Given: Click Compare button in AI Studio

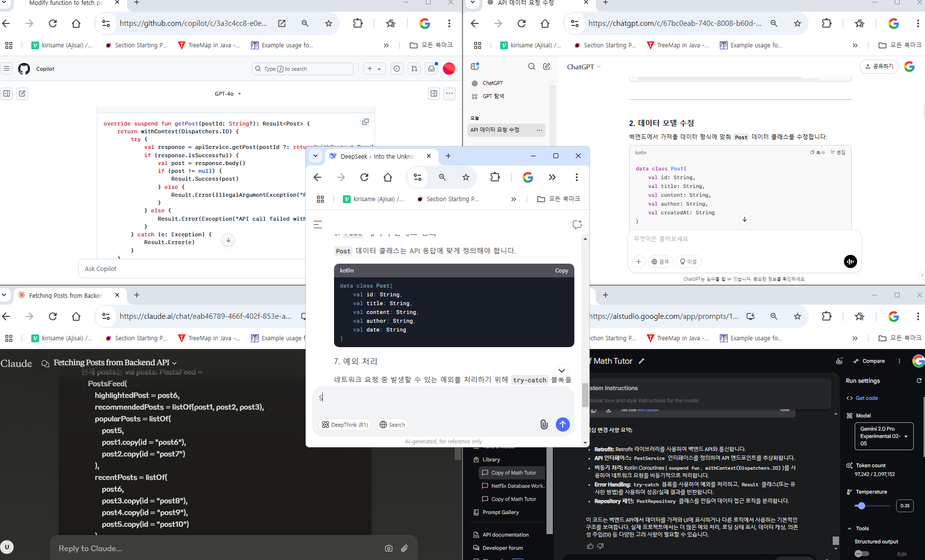Looking at the screenshot, I should click(x=869, y=361).
